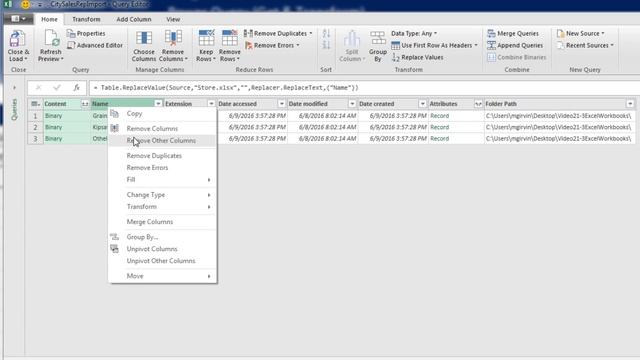Click Remove Duplicates in the ribbon
Viewport: 640px width, 360px height.
[278, 33]
